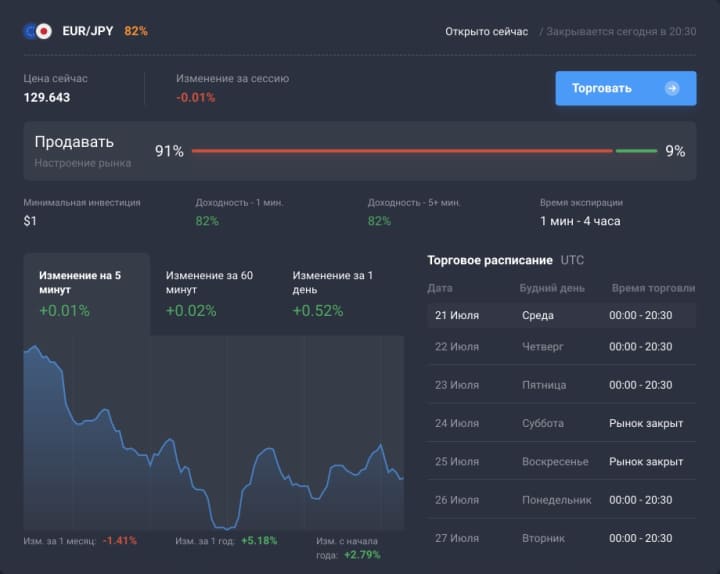The height and width of the screenshot is (574, 720).
Task: Click the Торговое расписание heading
Action: [x=489, y=260]
